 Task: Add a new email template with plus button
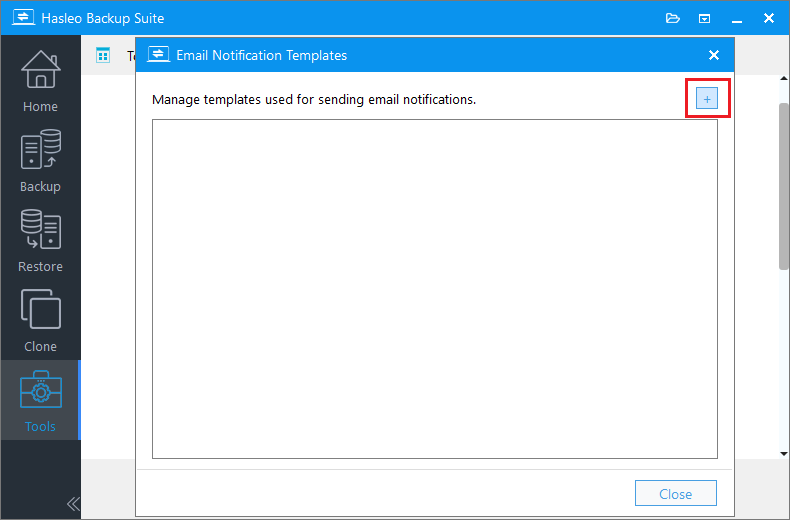click(x=707, y=99)
